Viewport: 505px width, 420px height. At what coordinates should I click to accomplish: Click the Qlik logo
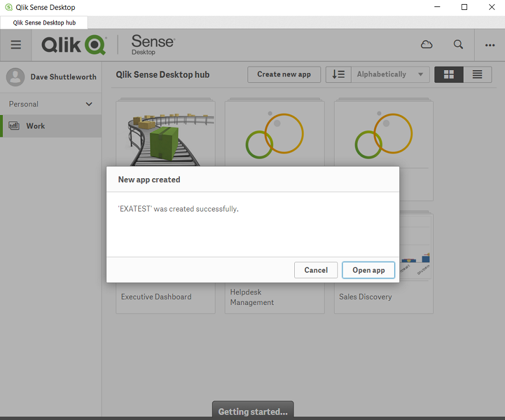pyautogui.click(x=74, y=45)
